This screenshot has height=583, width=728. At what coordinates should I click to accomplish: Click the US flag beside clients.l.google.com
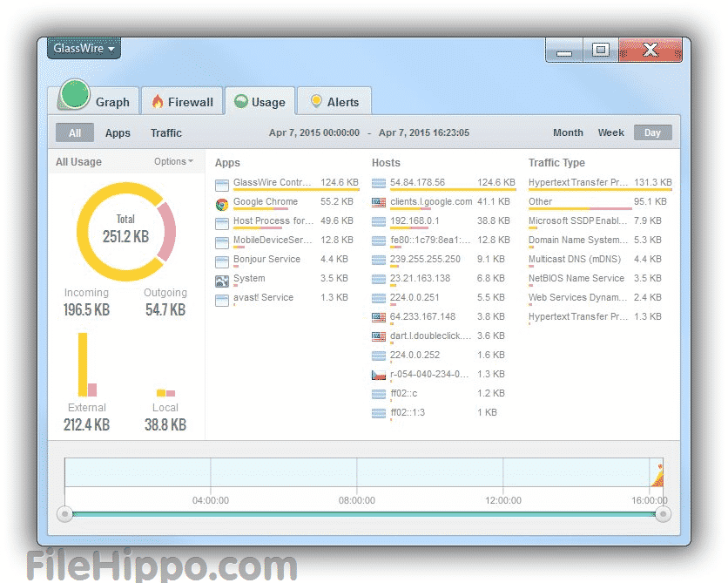tap(379, 202)
